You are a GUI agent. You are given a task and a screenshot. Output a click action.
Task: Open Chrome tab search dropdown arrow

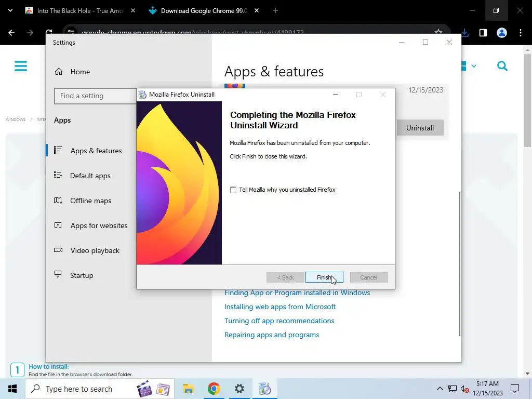[10, 10]
